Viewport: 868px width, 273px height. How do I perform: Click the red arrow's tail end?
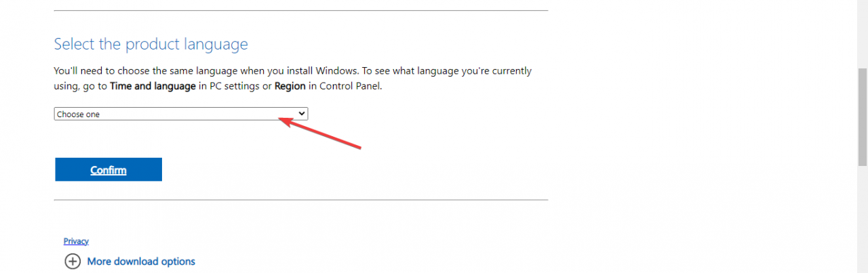[359, 148]
